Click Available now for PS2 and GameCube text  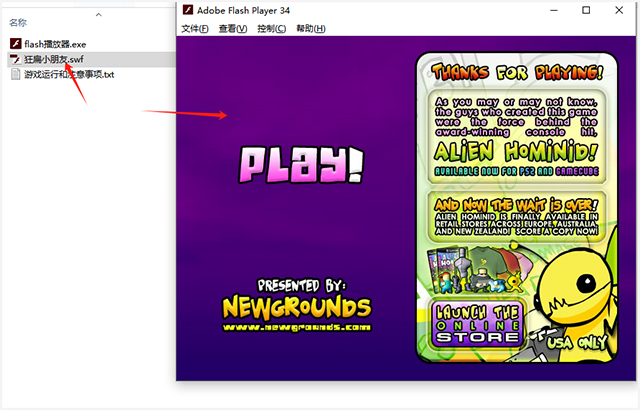point(516,171)
